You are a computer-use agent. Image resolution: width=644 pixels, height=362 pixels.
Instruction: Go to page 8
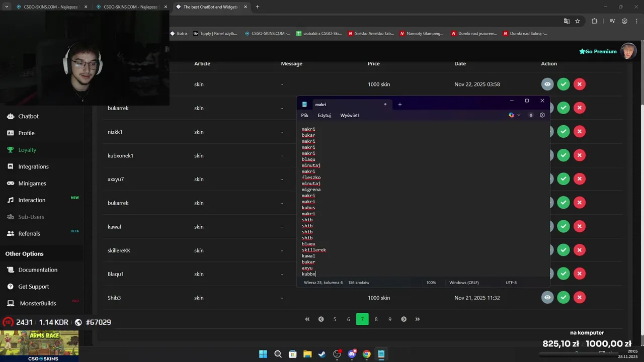tap(376, 319)
